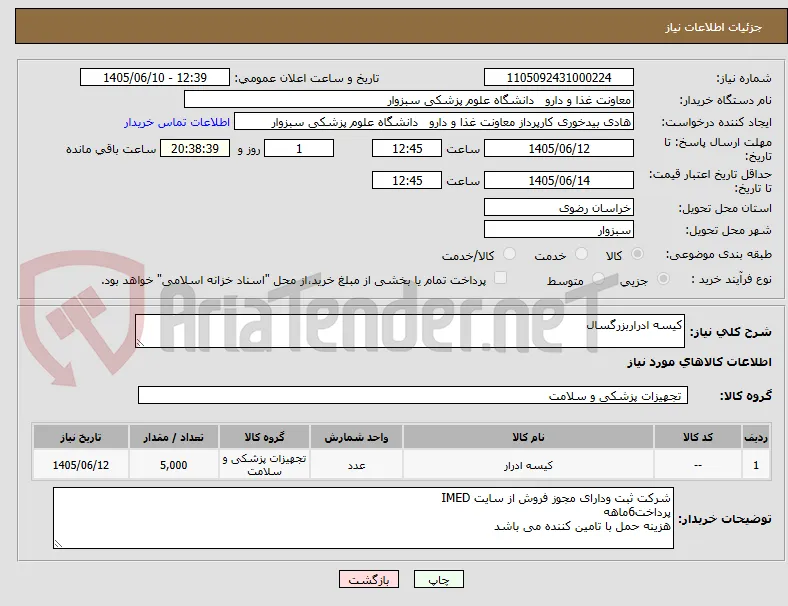Click the announcement date field 1405/06/10 - 12:39
Viewport: 788px width, 606px height.
coord(155,77)
